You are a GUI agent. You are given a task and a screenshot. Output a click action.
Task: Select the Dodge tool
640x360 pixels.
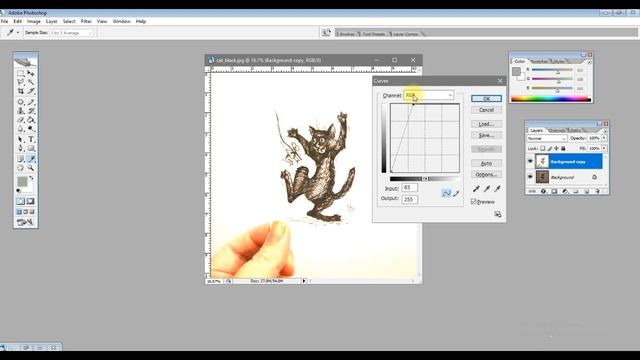pos(31,128)
